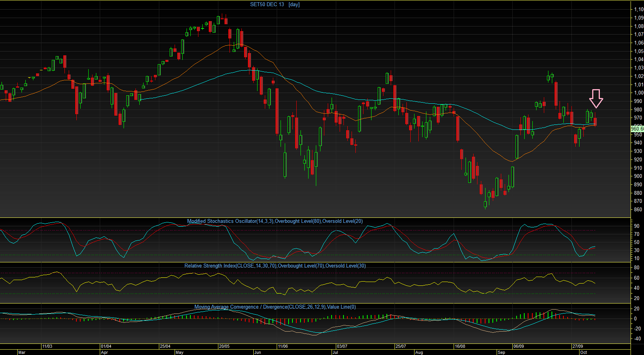Open the Moving Average Convergence / Divergence title
Image resolution: width=644 pixels, height=355 pixels.
[275, 307]
